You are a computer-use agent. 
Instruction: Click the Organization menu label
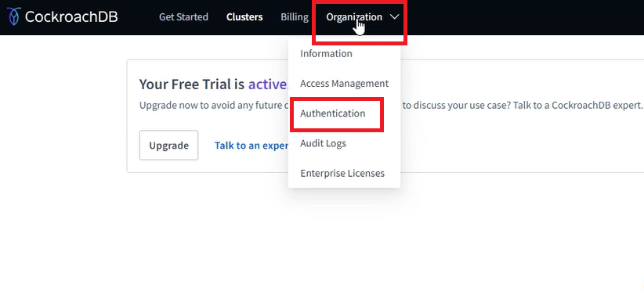click(354, 16)
